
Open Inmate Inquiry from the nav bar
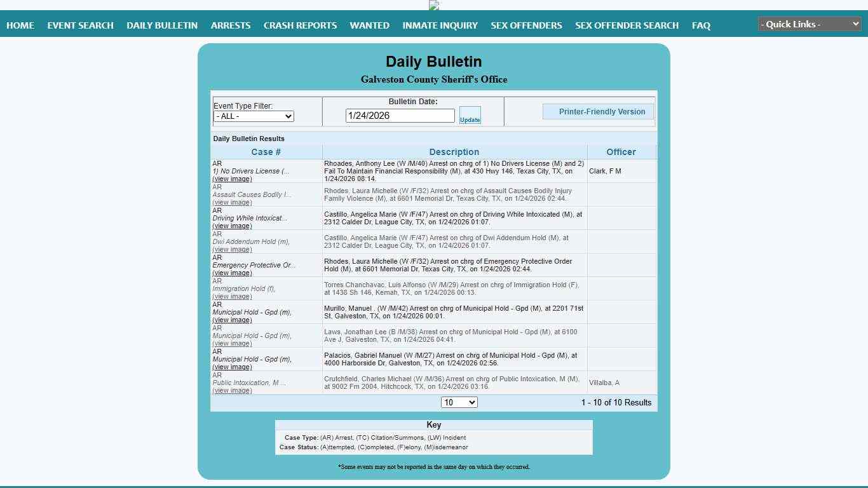tap(440, 25)
